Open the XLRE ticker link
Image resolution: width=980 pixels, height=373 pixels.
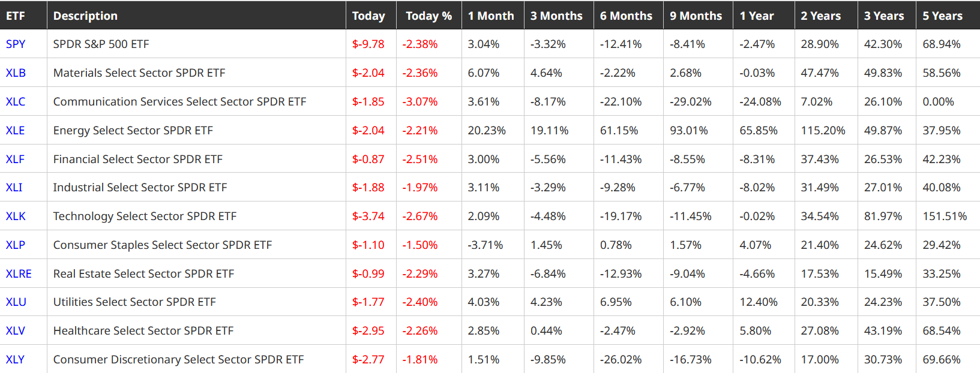tap(19, 274)
